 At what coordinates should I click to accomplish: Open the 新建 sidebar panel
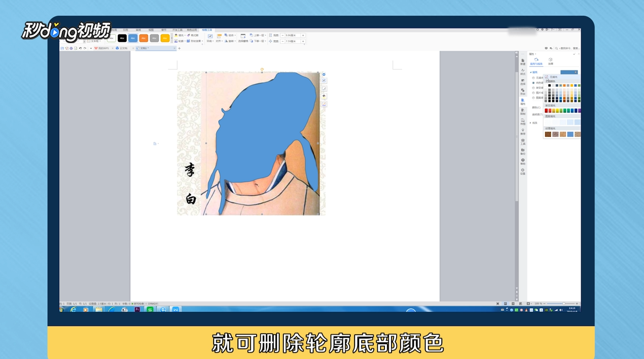[523, 62]
